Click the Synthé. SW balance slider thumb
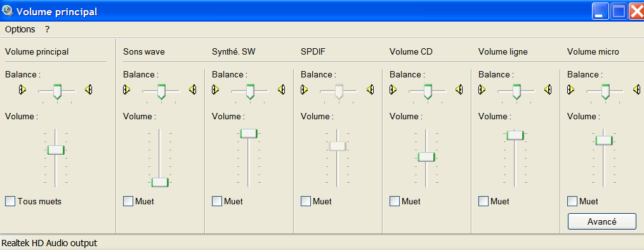This screenshot has width=644, height=250. point(250,91)
